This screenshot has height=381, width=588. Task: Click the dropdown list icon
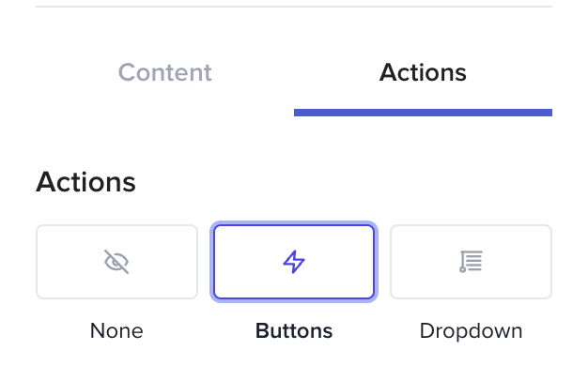pyautogui.click(x=471, y=262)
